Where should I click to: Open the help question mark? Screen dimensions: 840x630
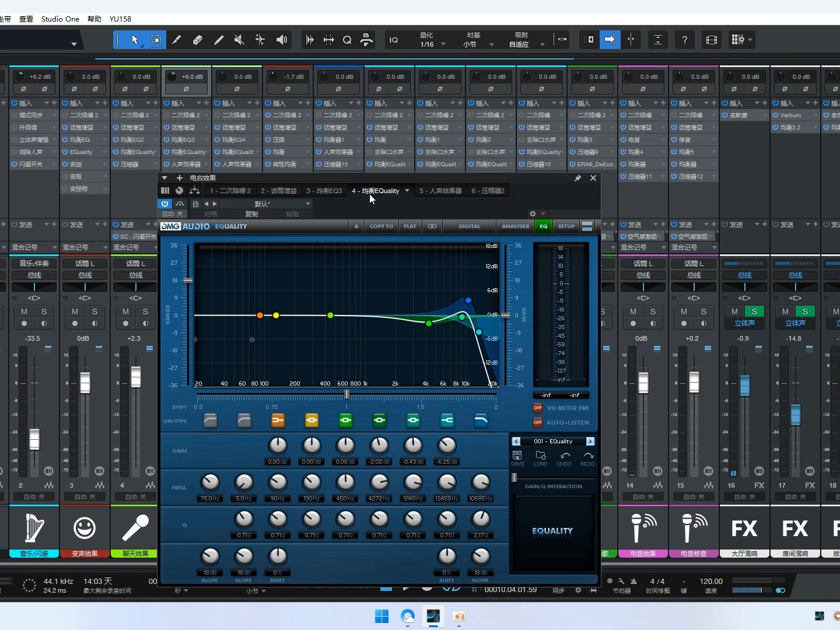(x=684, y=40)
